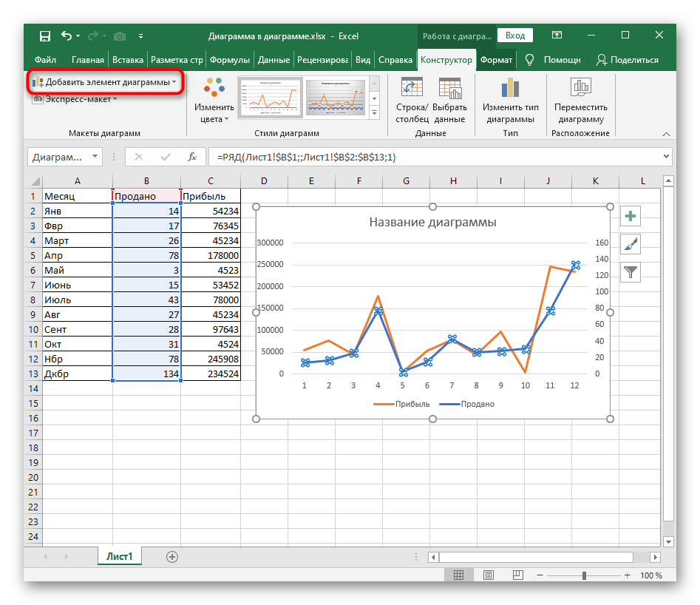Click the zoom out minus button
The width and height of the screenshot is (700, 605).
(540, 575)
